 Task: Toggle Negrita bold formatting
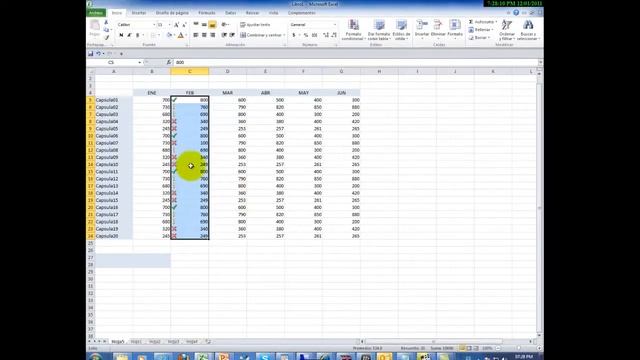point(121,36)
